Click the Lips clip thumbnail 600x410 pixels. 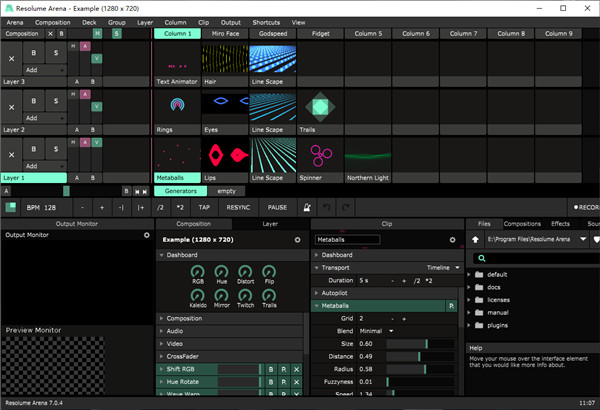[224, 153]
